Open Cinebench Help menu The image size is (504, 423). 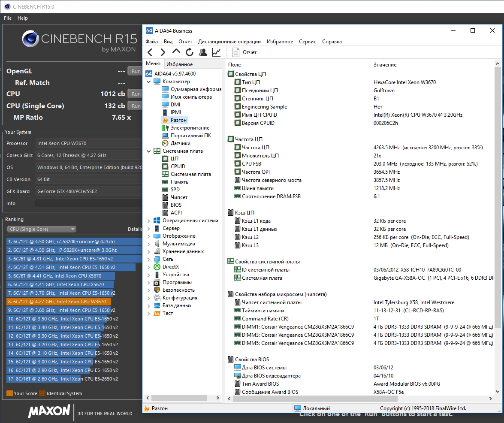pos(22,18)
